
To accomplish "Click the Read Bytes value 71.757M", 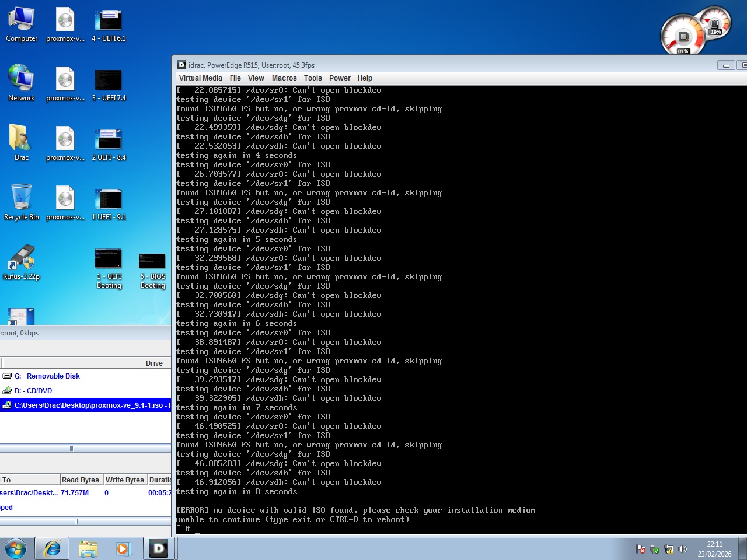I will pos(75,493).
